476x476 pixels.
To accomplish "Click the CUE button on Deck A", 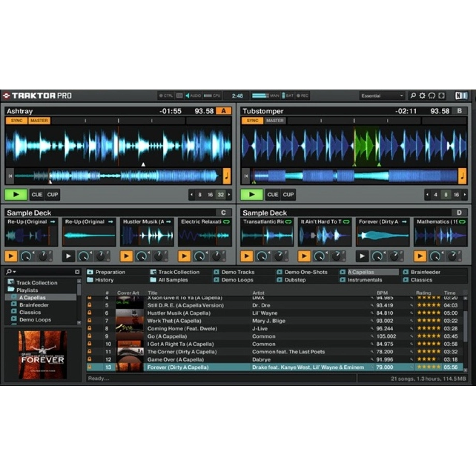I will coord(37,195).
